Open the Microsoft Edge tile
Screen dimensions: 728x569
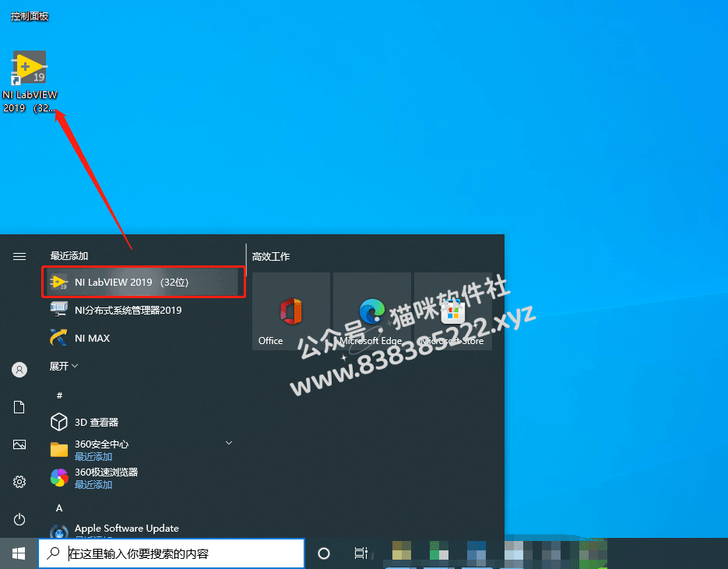(372, 311)
